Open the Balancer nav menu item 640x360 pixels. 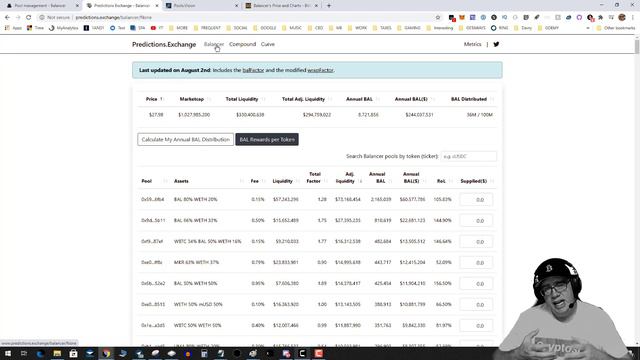(x=214, y=44)
